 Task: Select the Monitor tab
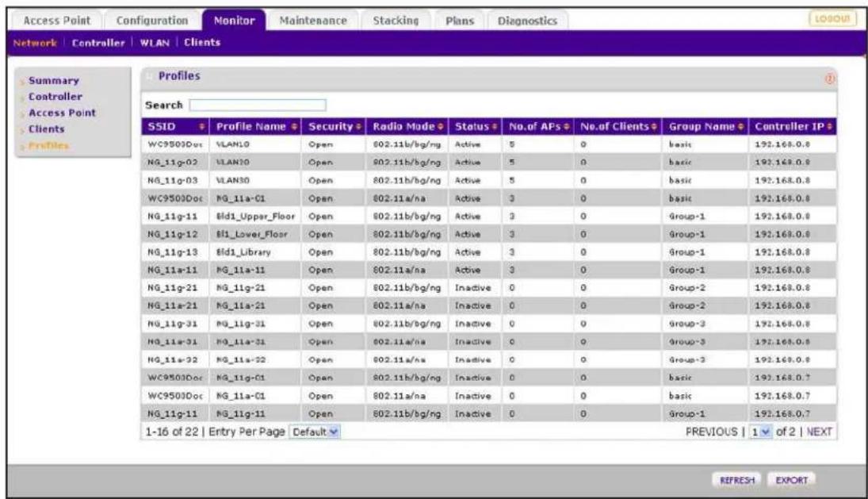234,21
